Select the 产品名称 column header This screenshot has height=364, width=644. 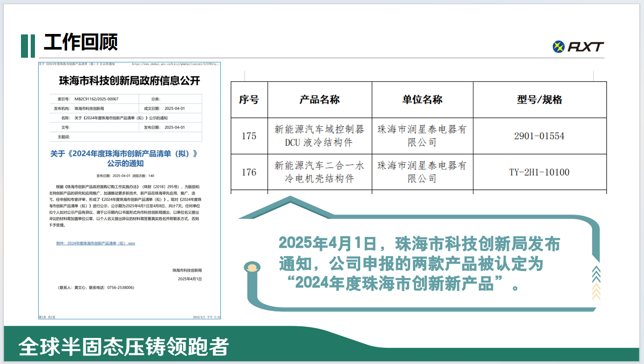320,99
